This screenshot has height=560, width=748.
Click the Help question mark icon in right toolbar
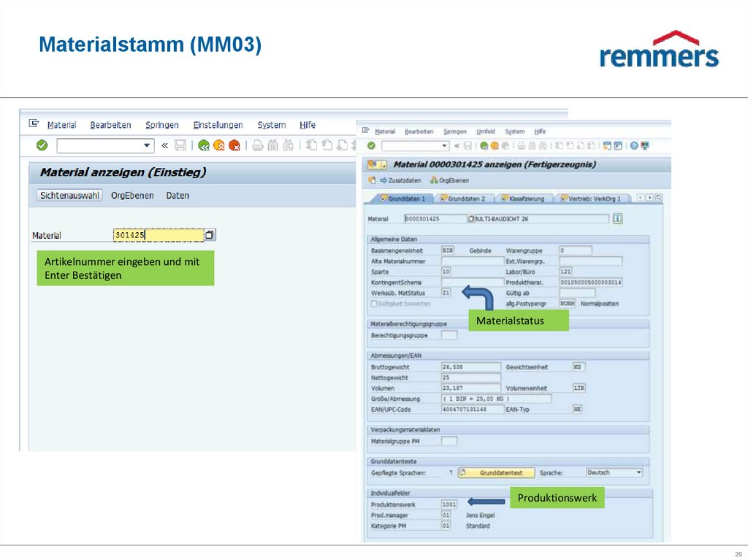[x=634, y=146]
